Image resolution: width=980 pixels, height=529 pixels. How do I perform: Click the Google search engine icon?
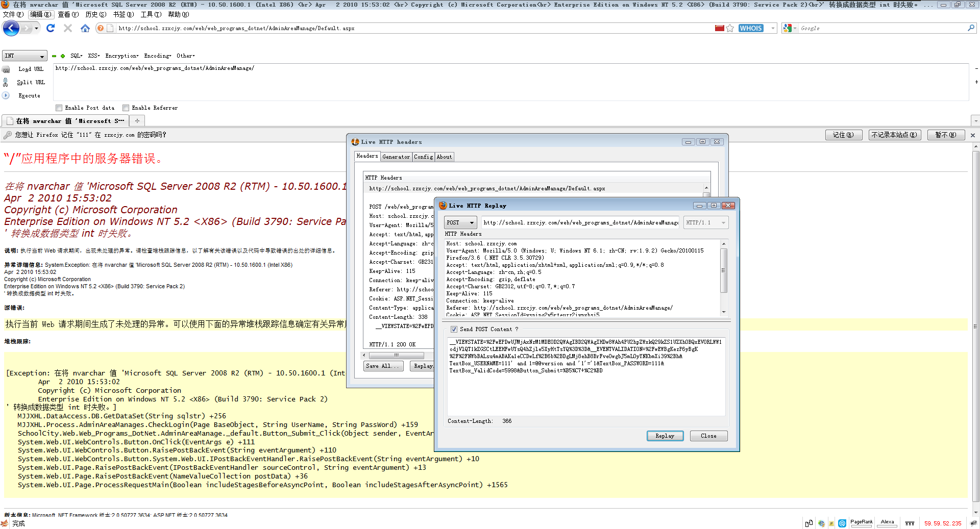coord(788,28)
